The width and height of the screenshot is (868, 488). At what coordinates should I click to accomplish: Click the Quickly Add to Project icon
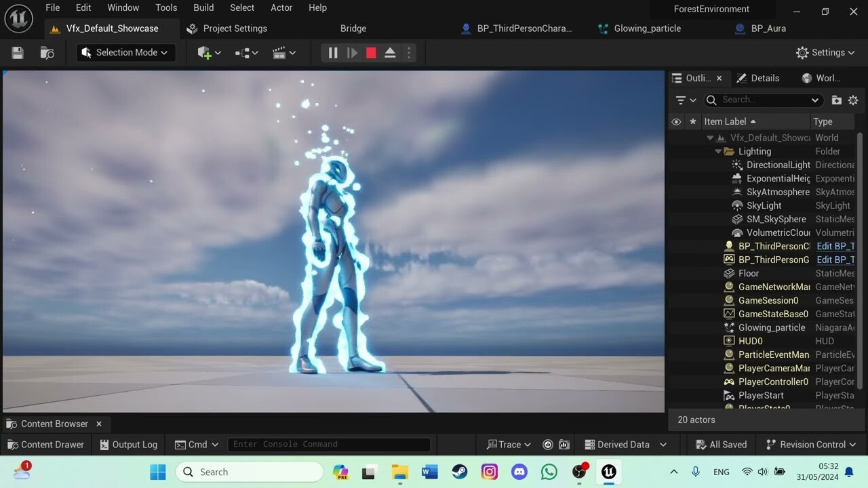pyautogui.click(x=205, y=52)
